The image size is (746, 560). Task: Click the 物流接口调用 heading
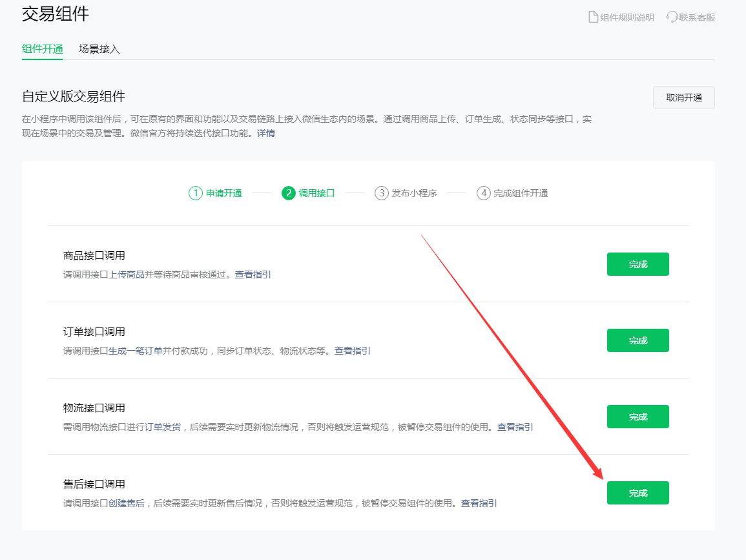click(94, 408)
